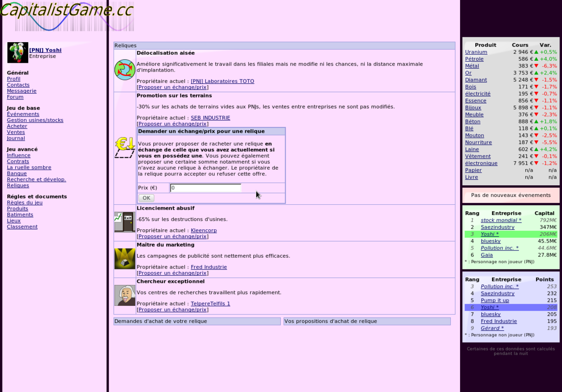Go to Acheter page
This screenshot has height=392, width=562.
17,126
